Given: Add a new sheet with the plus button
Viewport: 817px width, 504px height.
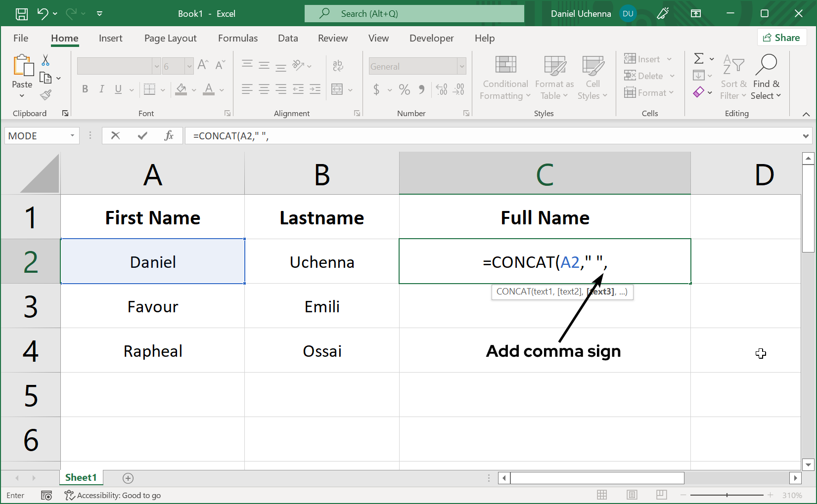Looking at the screenshot, I should pyautogui.click(x=128, y=478).
